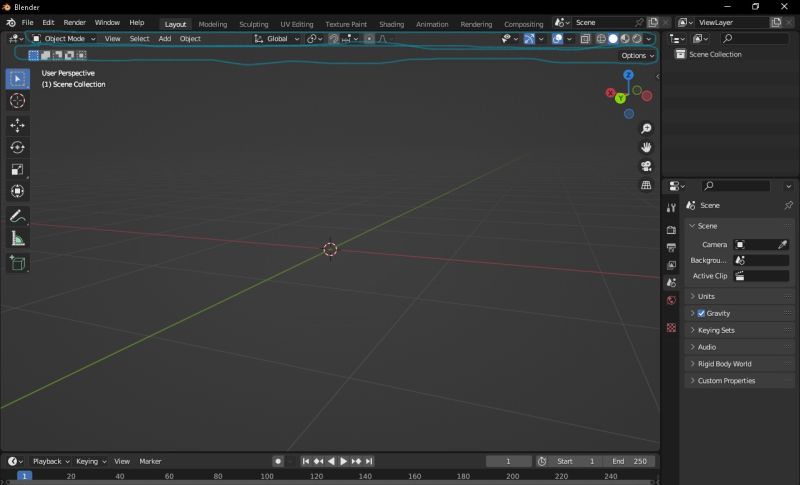Switch to wireframe shading
Image resolution: width=800 pixels, height=485 pixels.
coord(601,39)
